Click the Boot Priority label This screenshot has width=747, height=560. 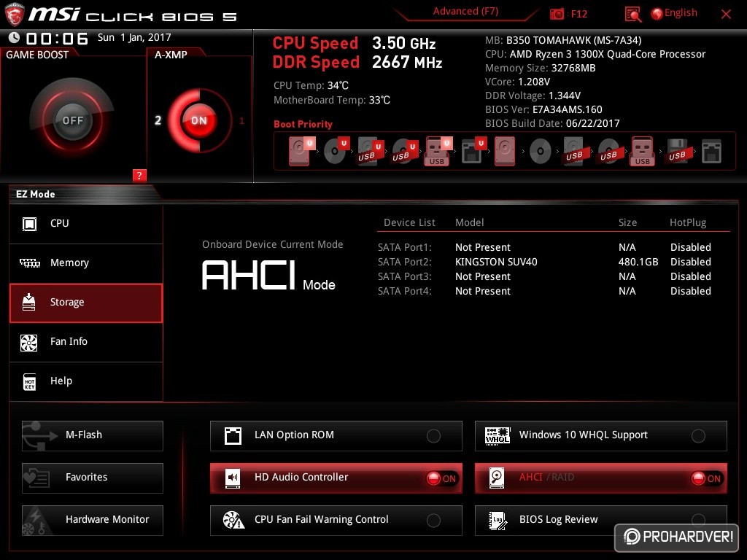pos(303,124)
